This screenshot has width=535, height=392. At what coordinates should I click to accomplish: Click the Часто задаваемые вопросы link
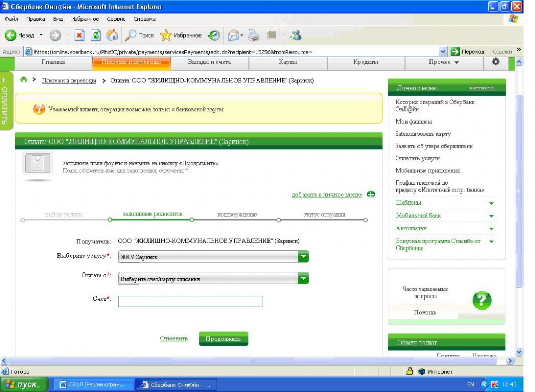pyautogui.click(x=425, y=292)
